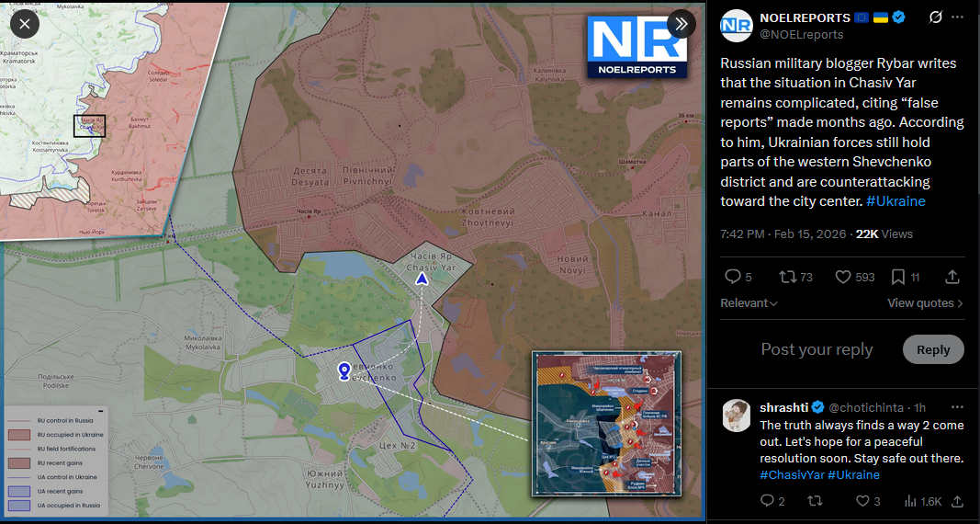This screenshot has width=980, height=524.
Task: Open @chotichinta handle
Action: 865,407
